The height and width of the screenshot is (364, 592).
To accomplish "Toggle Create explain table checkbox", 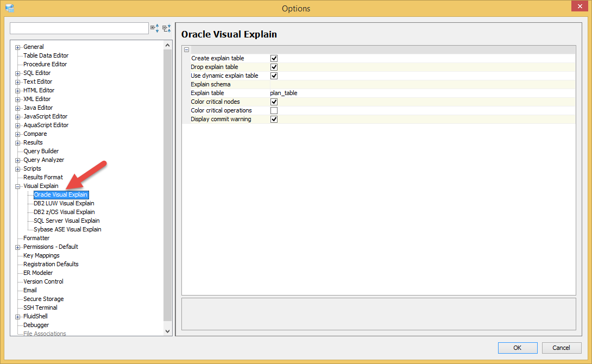I will (274, 58).
